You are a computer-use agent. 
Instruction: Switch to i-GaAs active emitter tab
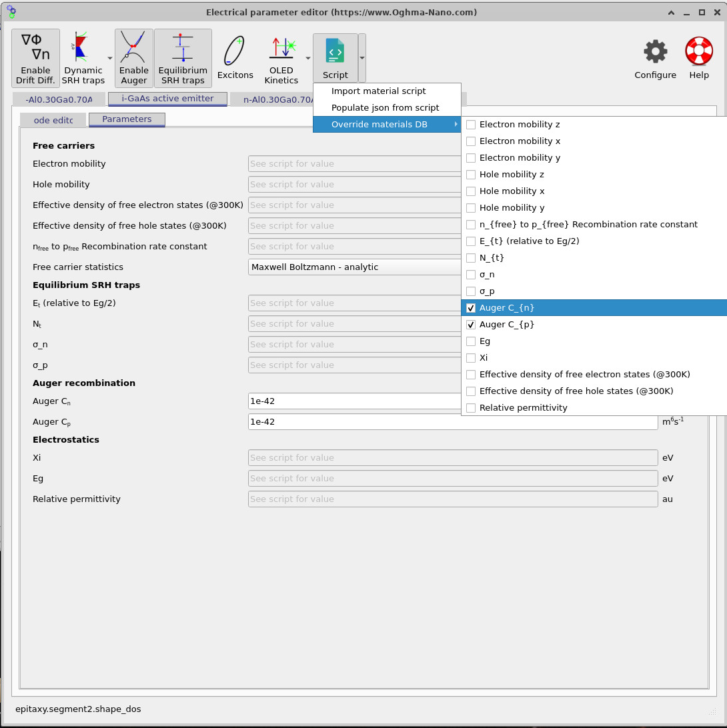(167, 99)
